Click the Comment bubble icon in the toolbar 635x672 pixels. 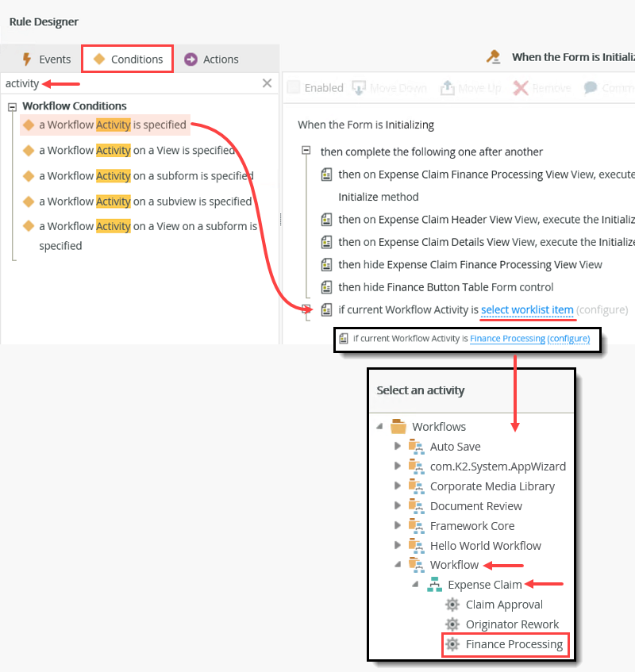pos(588,87)
